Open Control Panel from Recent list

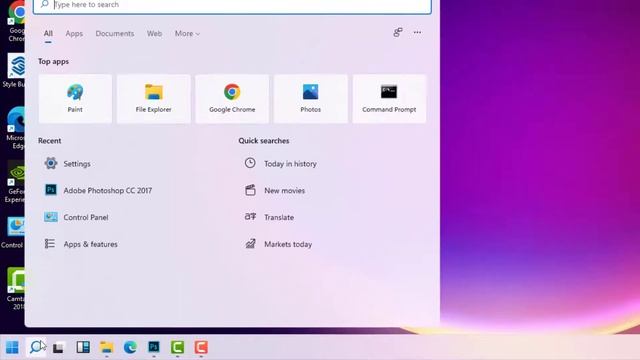(76, 217)
